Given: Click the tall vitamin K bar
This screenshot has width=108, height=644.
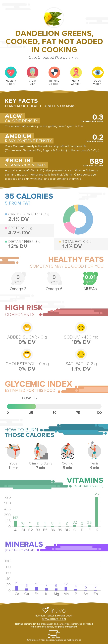Looking at the screenshot, I should (x=97, y=512).
